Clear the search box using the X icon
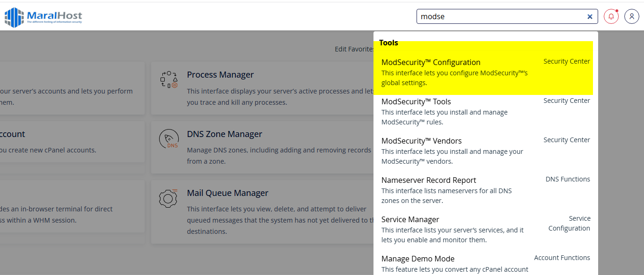644x275 pixels. [590, 16]
